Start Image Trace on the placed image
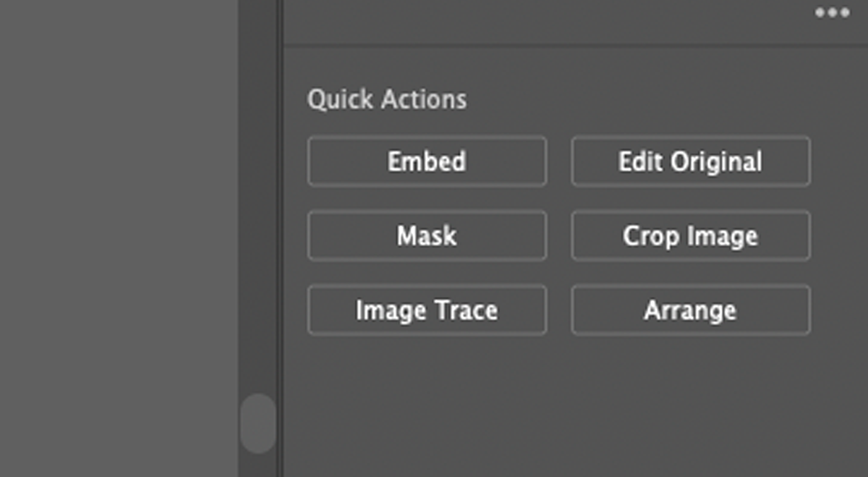868x477 pixels. click(427, 310)
